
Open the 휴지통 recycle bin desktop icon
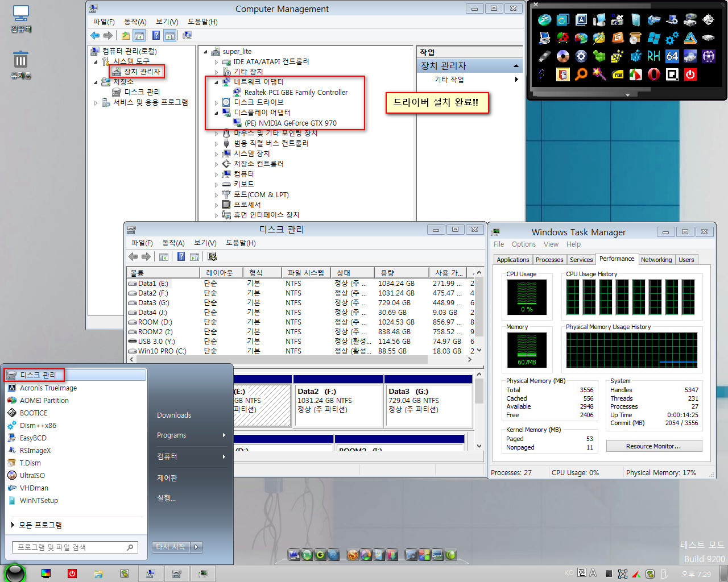pos(21,65)
